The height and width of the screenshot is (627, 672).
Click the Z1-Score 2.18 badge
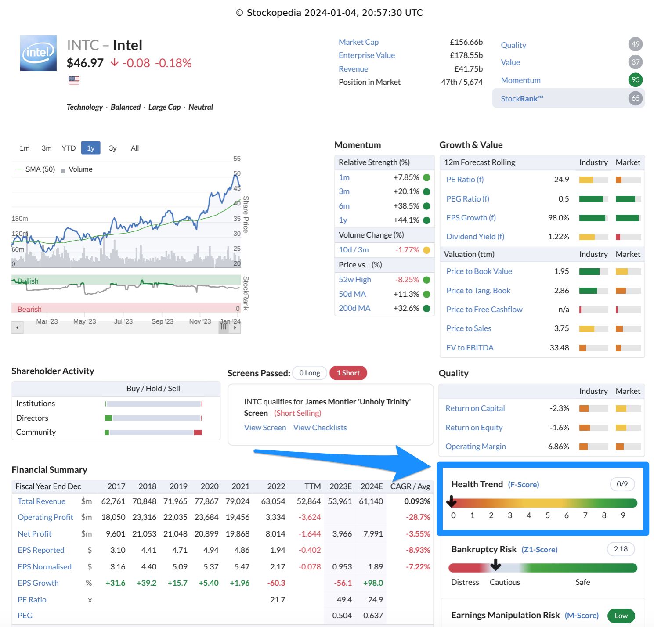coord(621,549)
